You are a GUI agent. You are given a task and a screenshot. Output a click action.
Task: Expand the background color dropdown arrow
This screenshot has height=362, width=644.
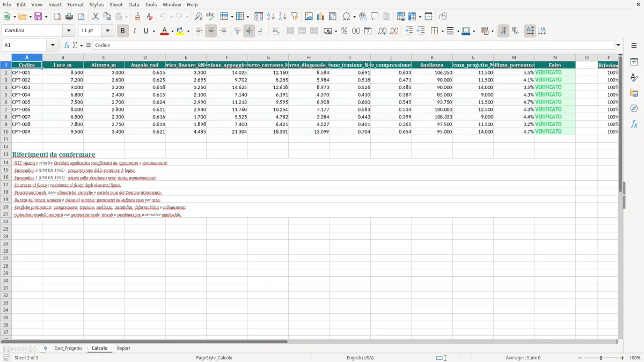pos(188,31)
